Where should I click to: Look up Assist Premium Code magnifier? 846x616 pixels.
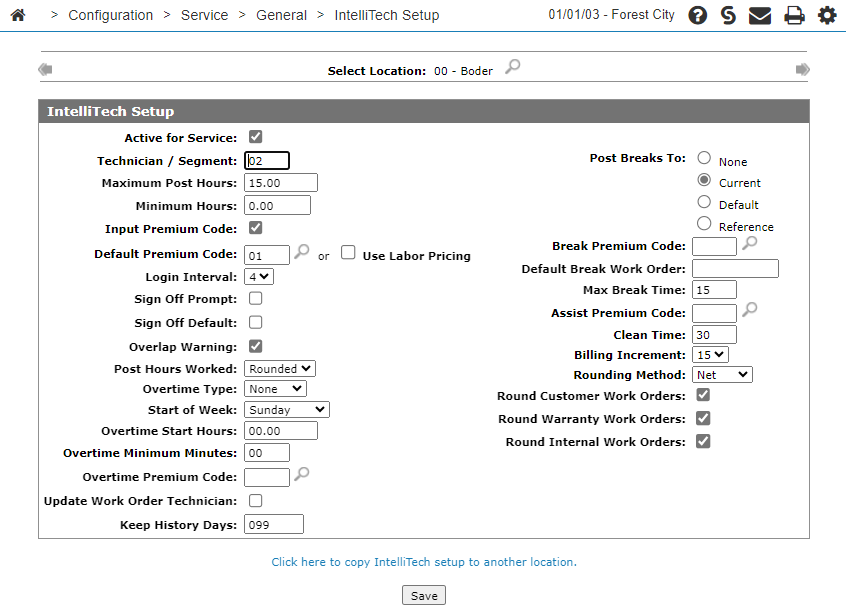tap(749, 310)
